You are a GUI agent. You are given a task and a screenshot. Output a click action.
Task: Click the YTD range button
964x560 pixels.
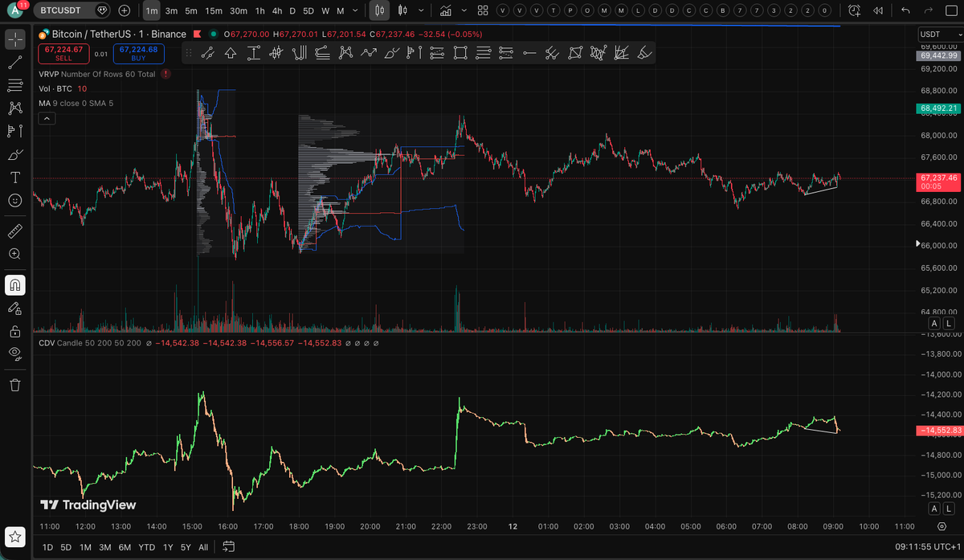point(146,547)
